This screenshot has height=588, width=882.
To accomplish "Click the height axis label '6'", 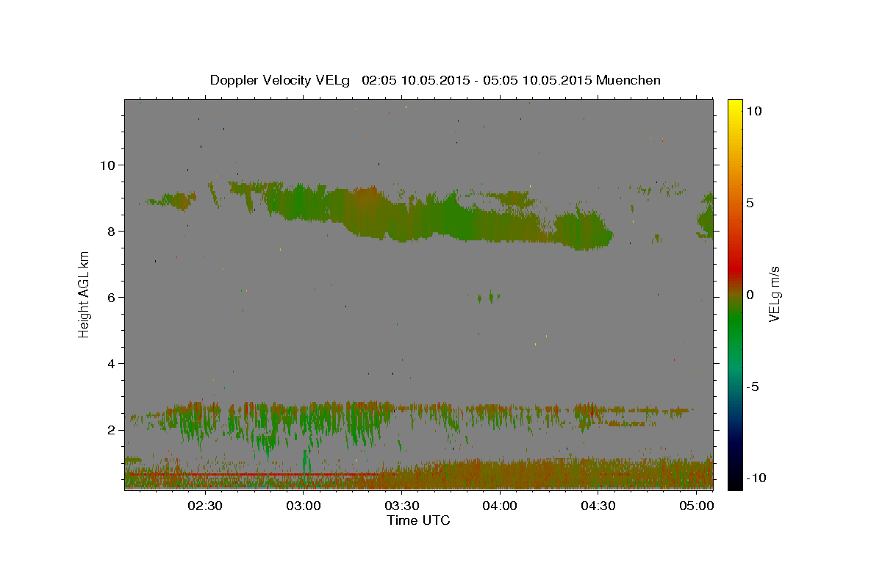I will pos(112,297).
